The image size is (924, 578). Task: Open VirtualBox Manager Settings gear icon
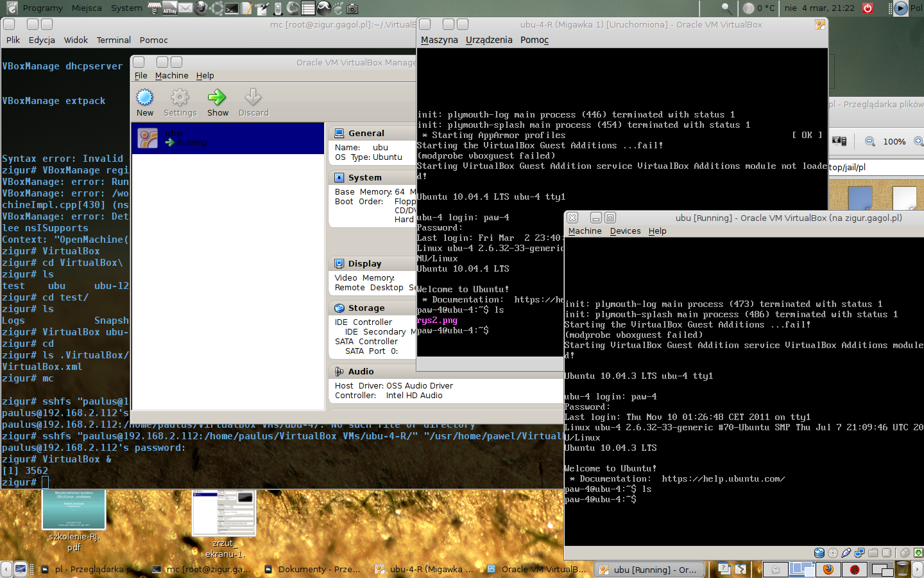click(x=180, y=98)
